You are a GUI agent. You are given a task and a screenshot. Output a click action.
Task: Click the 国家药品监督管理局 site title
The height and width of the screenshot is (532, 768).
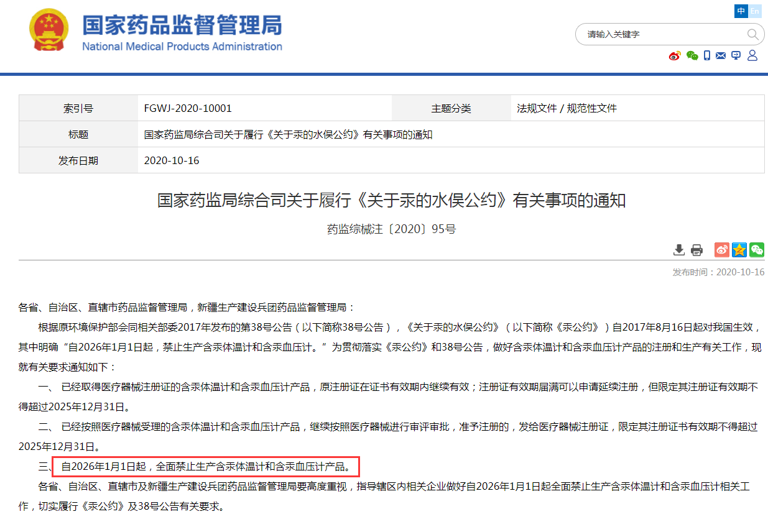[x=182, y=25]
